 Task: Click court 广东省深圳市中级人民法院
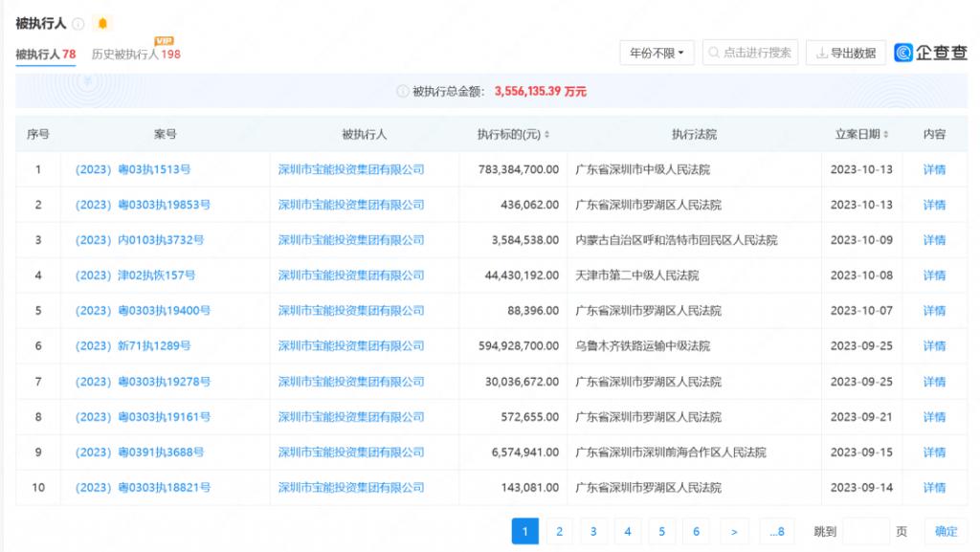(642, 170)
